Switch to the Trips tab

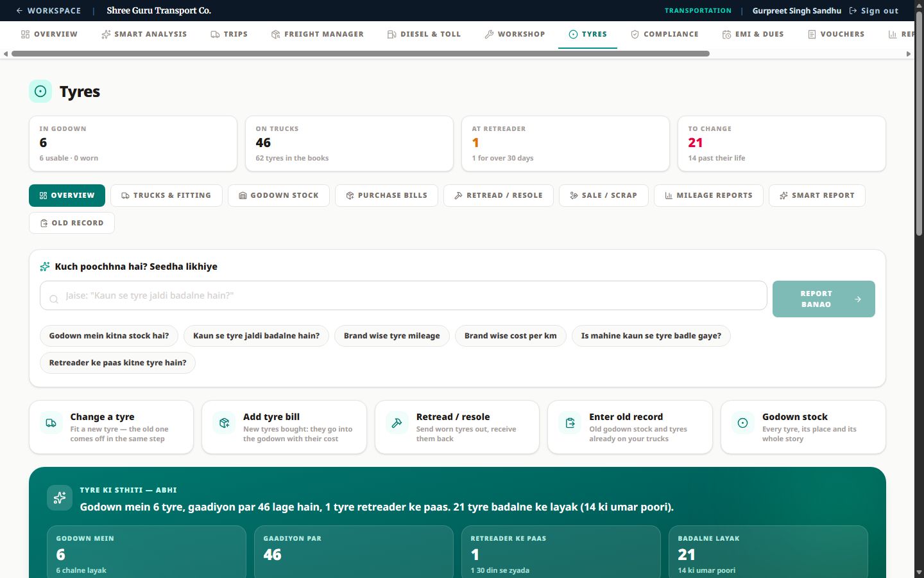tap(229, 34)
